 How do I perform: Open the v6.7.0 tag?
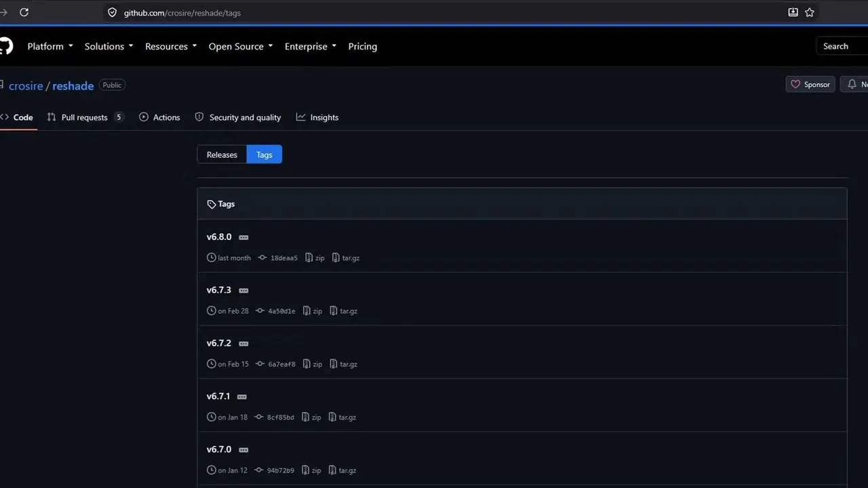(219, 449)
